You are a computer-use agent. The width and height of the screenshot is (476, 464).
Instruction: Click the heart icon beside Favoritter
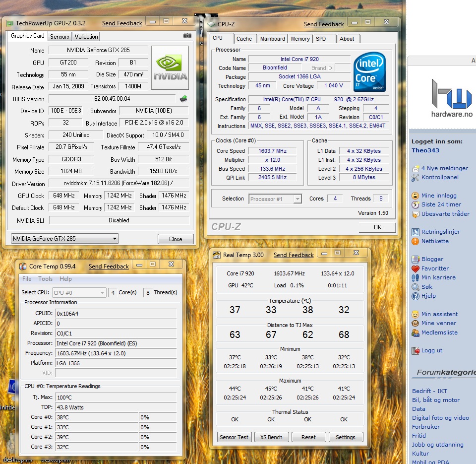[416, 268]
